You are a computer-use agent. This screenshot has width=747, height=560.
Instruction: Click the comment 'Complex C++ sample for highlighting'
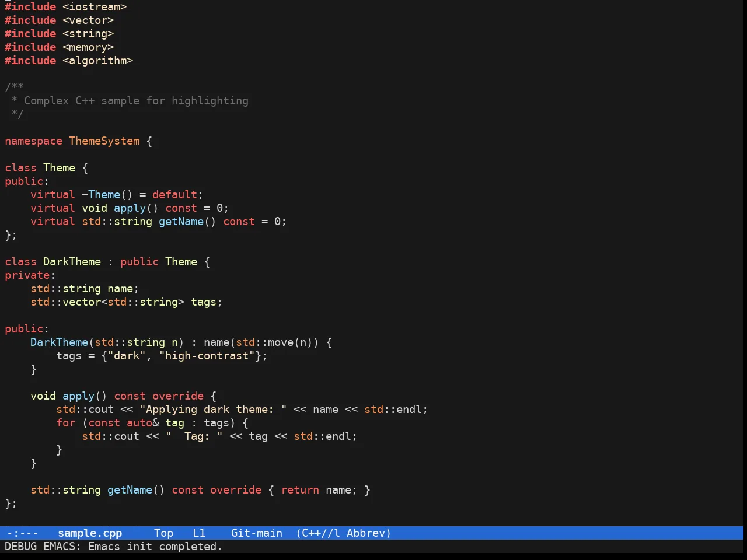[x=136, y=101]
